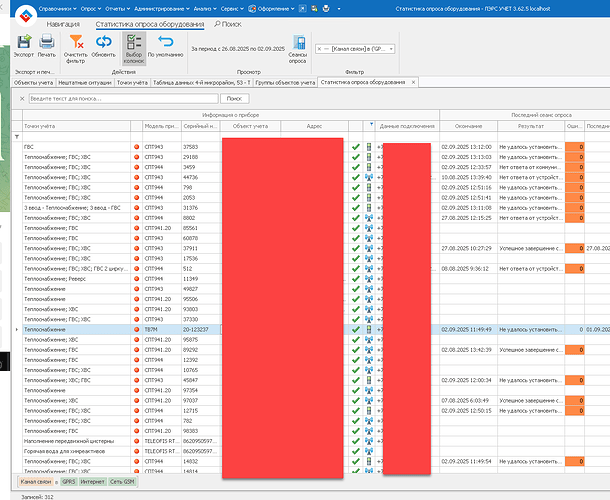Image resolution: width=610 pixels, height=500 pixels.
Task: Select the Поиск ribbon tab
Action: pyautogui.click(x=228, y=24)
